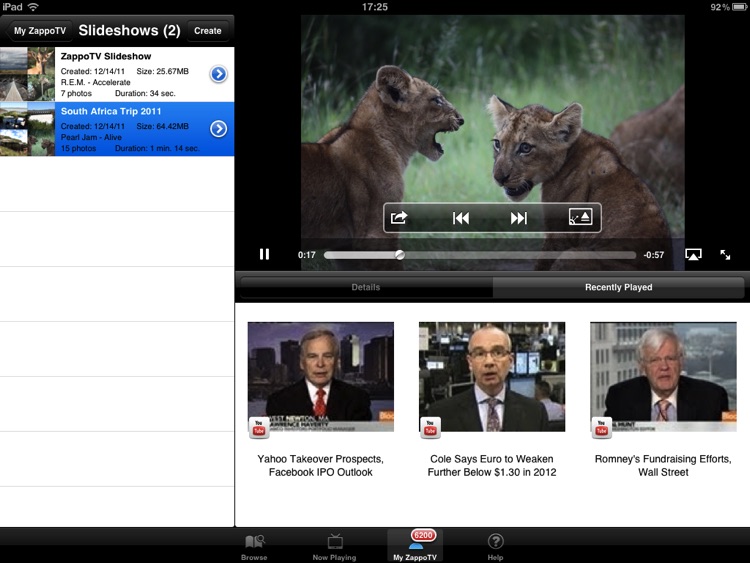Screen dimensions: 750x563
Task: Tap YouTube badge on Yahoo Takeover video
Action: tap(259, 427)
